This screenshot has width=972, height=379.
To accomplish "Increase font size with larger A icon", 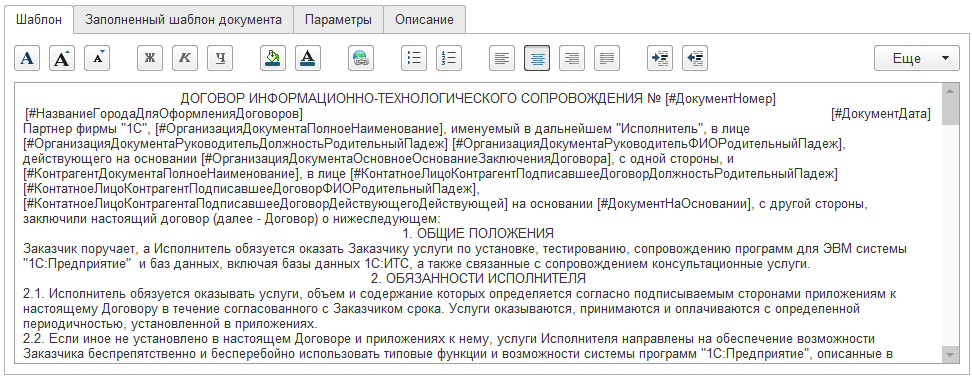I will click(x=62, y=58).
